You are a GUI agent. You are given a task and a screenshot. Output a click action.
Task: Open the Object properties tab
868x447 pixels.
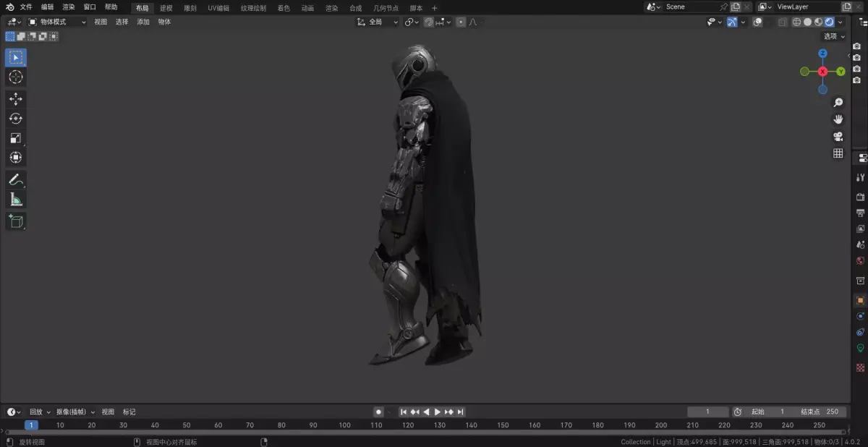[861, 300]
